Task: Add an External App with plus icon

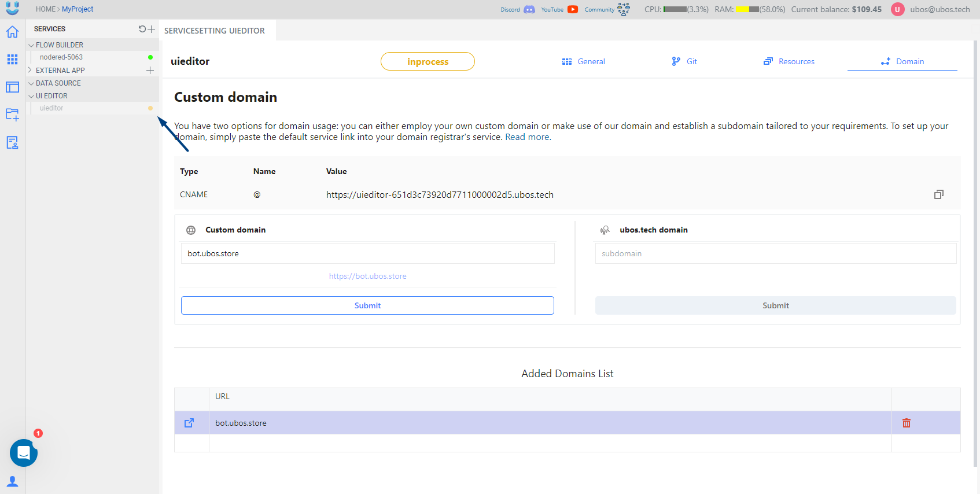Action: (150, 70)
